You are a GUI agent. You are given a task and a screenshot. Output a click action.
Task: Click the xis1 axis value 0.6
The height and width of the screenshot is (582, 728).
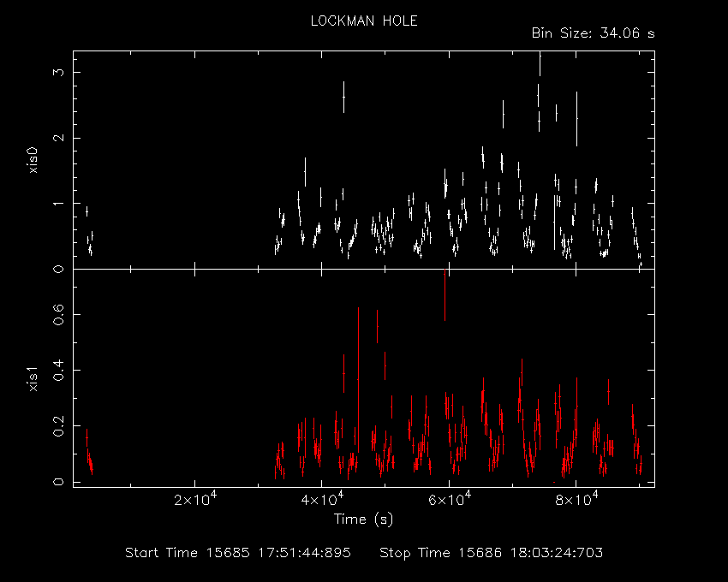[58, 314]
